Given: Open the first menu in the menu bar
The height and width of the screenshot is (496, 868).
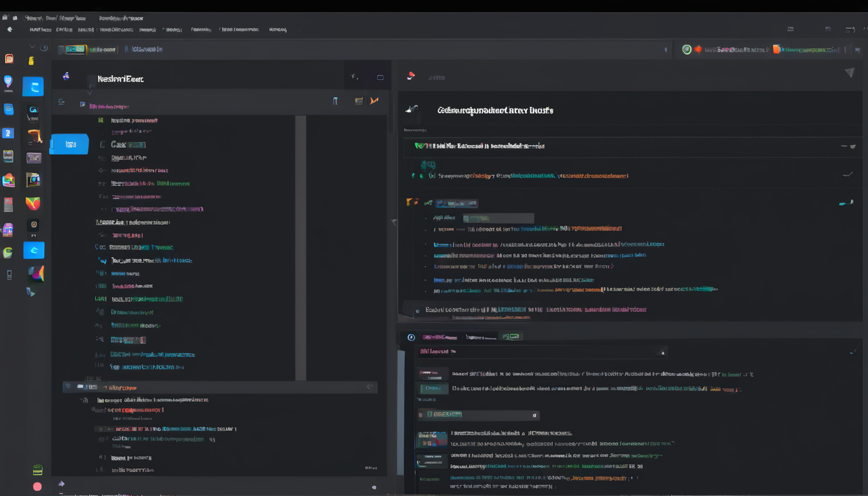Looking at the screenshot, I should pos(40,30).
